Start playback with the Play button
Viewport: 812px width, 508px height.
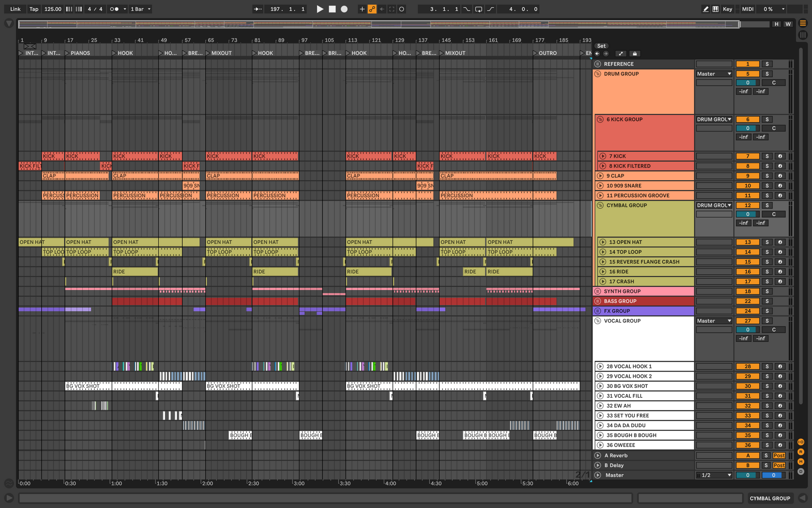click(320, 9)
